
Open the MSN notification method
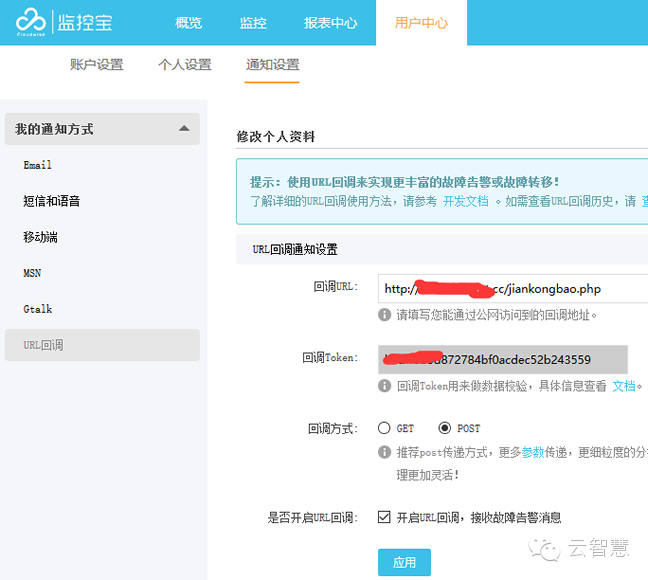(x=32, y=273)
